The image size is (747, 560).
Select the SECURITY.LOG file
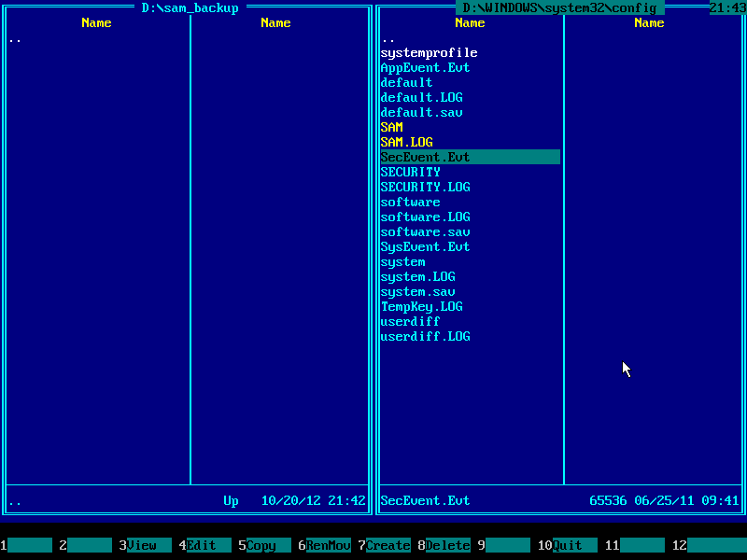425,187
